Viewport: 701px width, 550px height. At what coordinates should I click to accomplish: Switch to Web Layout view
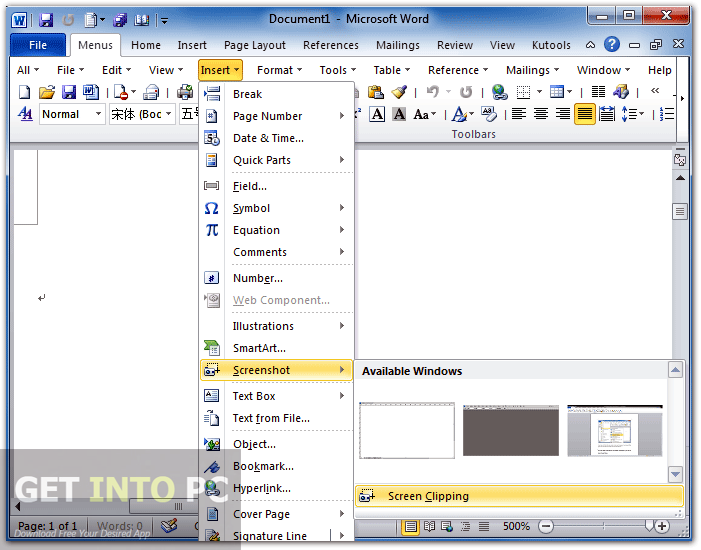click(447, 526)
